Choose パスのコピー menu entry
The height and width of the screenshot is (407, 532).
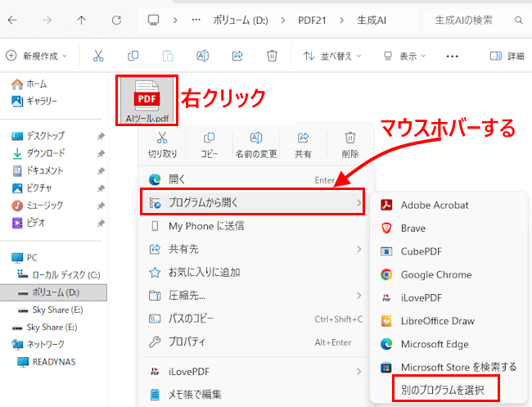click(253, 319)
